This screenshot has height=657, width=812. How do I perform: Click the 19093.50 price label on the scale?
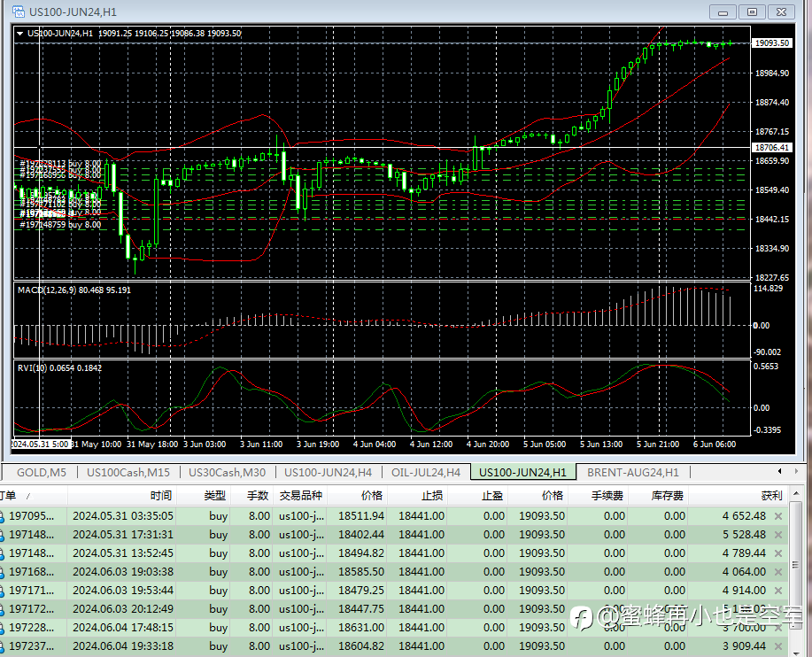click(770, 43)
